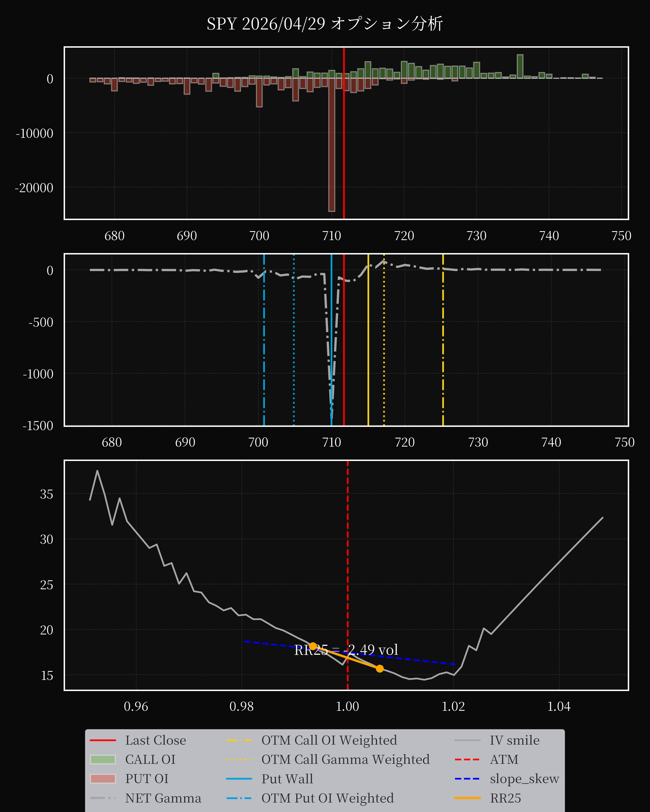650x812 pixels.
Task: Click the OTM Call Gamma Weighted legend entry
Action: pos(328,759)
